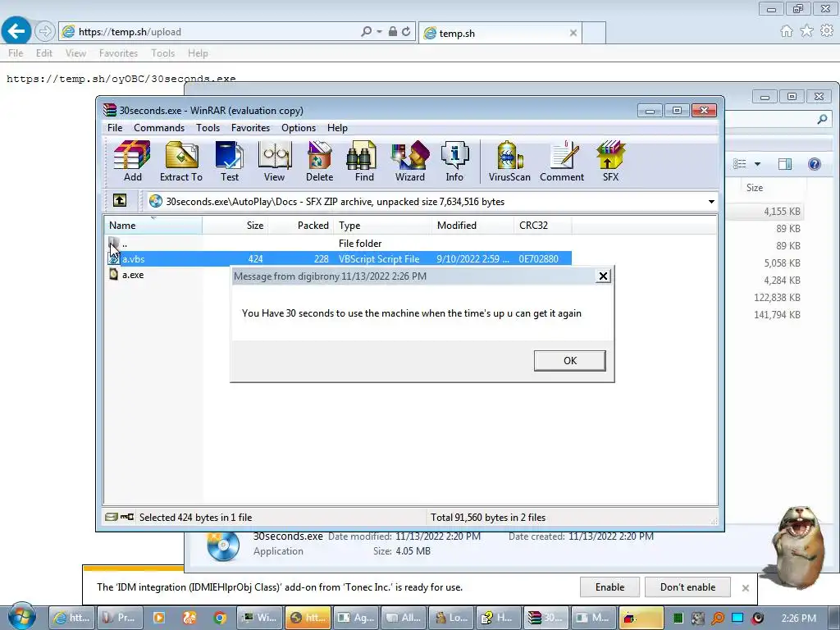The image size is (840, 630).
Task: Open WinRAR Commands menu
Action: pos(159,128)
